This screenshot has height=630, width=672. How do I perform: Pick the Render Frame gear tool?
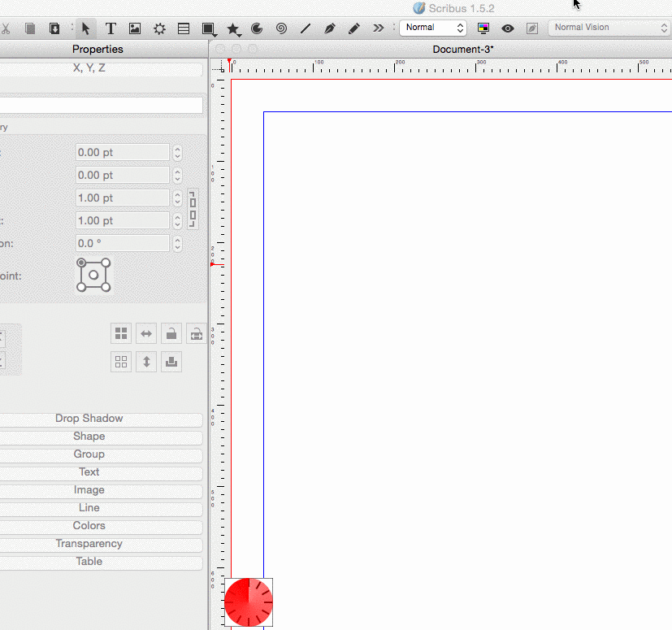[159, 28]
